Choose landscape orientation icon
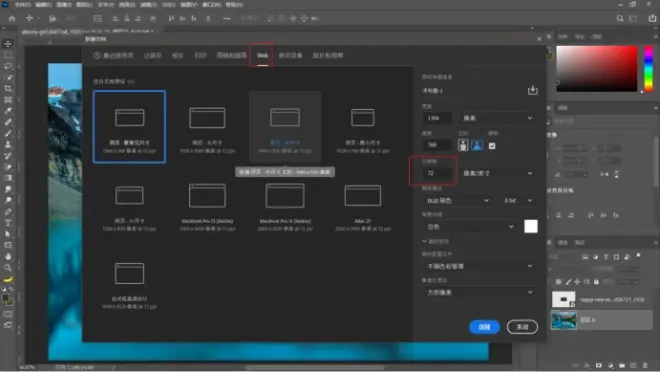The image size is (660, 372). coord(477,146)
